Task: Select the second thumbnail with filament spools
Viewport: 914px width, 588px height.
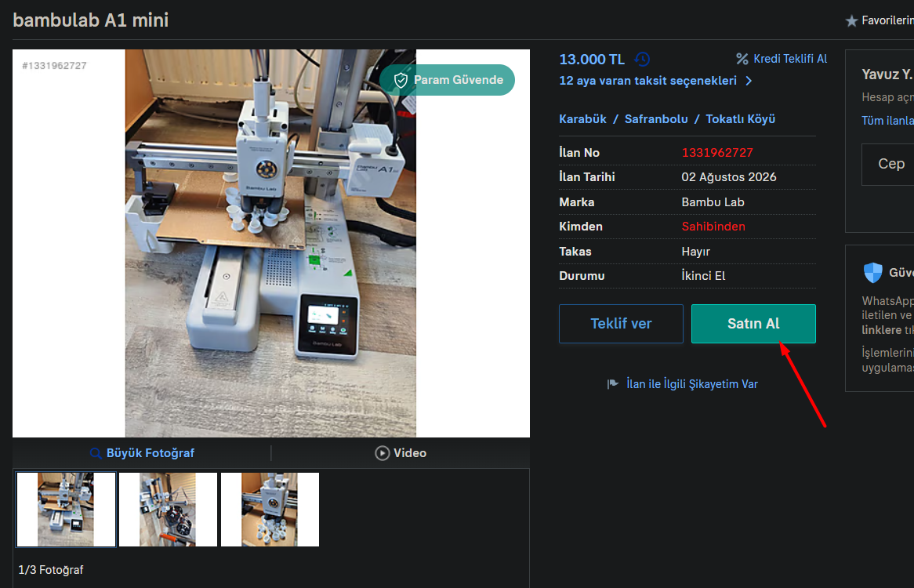Action: pos(168,510)
